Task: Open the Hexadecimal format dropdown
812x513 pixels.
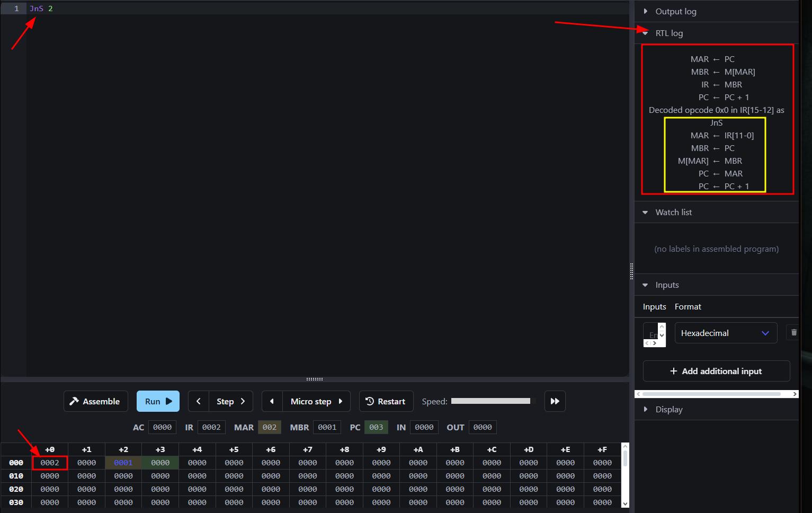Action: coord(725,333)
